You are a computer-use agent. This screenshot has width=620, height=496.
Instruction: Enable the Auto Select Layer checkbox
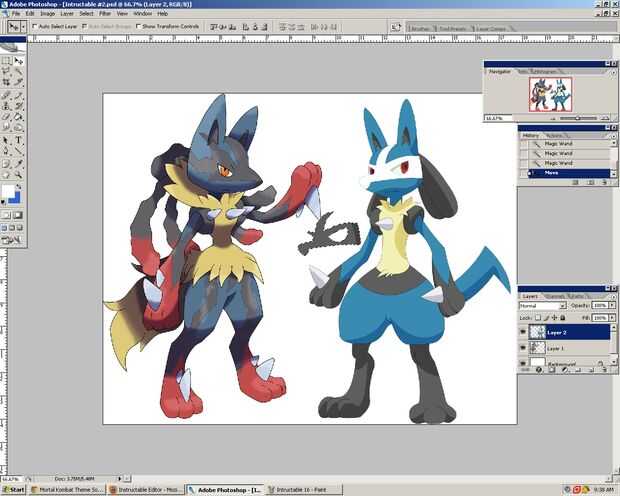pos(36,26)
